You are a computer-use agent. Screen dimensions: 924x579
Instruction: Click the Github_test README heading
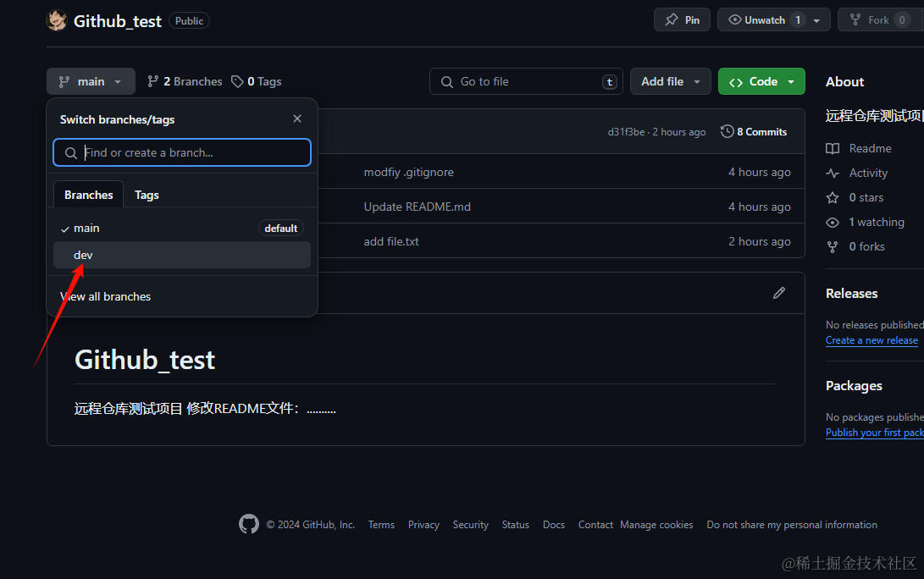click(x=145, y=360)
